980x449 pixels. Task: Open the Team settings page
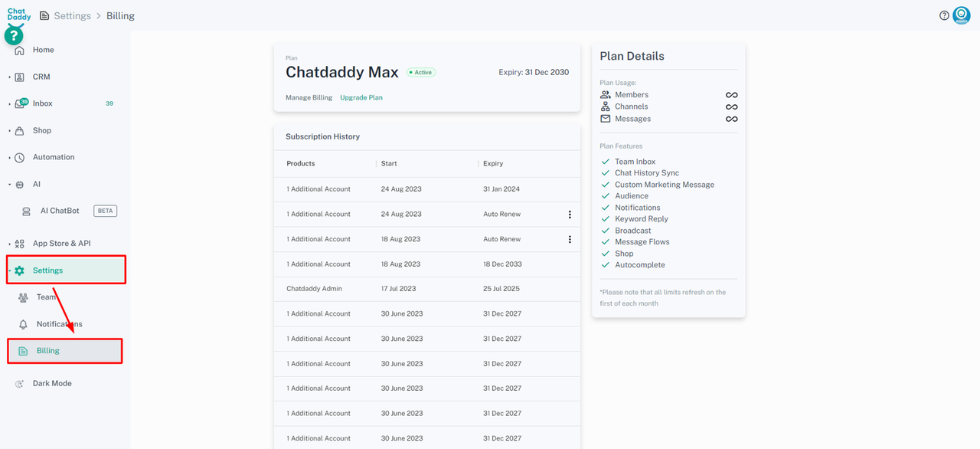click(45, 297)
